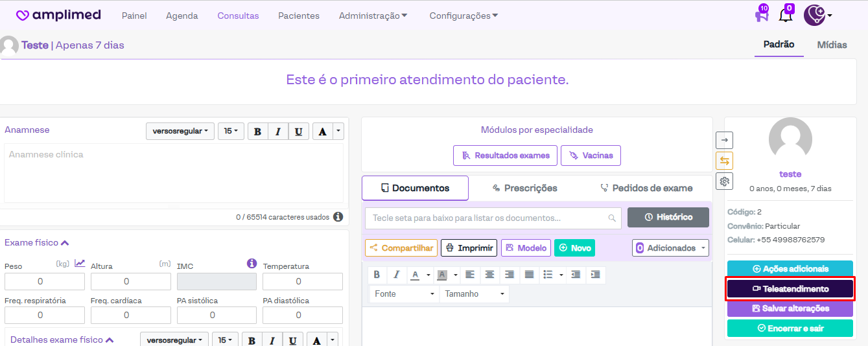Image resolution: width=868 pixels, height=346 pixels.
Task: Click the Resultados exames button
Action: [x=505, y=156]
